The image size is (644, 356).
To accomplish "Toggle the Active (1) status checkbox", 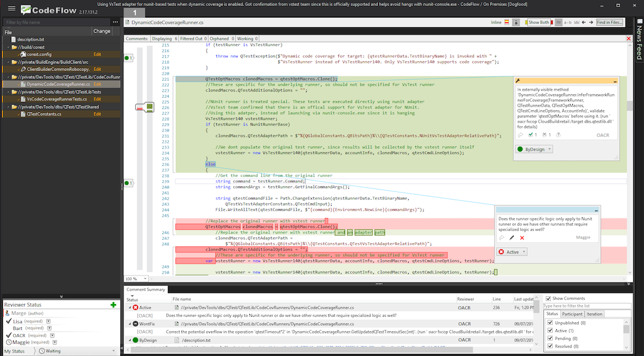I will pyautogui.click(x=550, y=331).
